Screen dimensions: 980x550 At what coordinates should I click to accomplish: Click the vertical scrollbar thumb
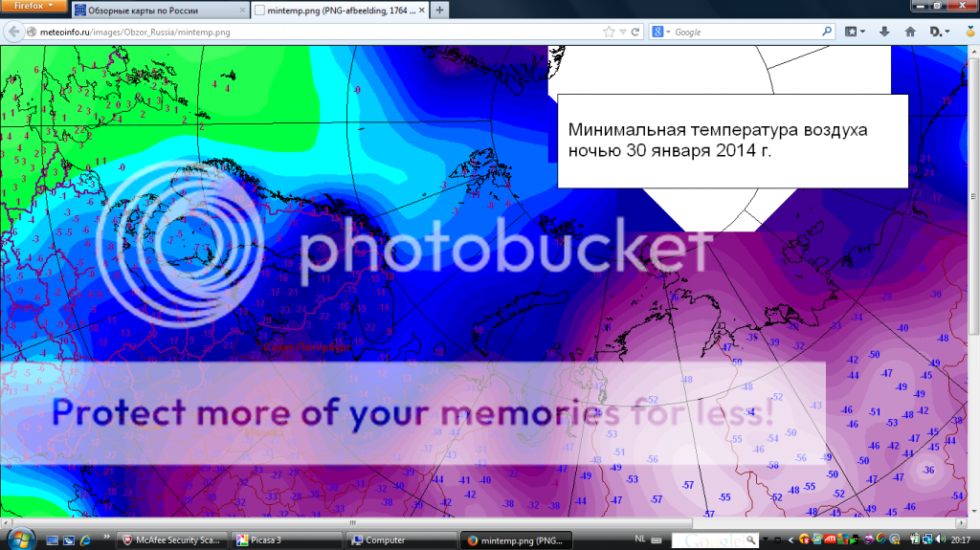(x=973, y=197)
